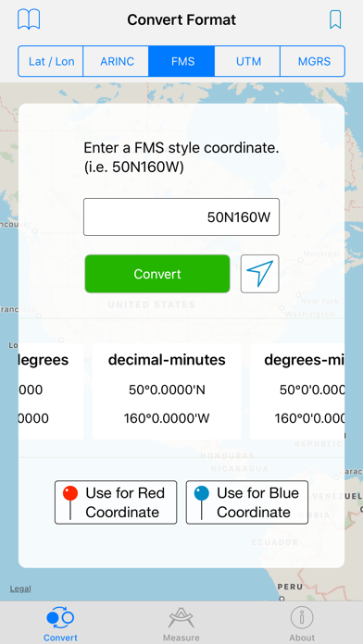The width and height of the screenshot is (363, 644).
Task: Tap the red pin icon
Action: click(70, 502)
